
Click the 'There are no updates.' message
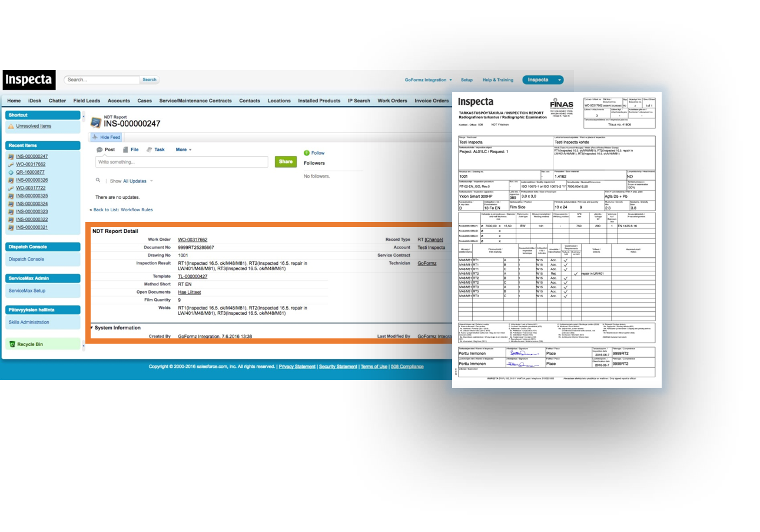click(118, 197)
